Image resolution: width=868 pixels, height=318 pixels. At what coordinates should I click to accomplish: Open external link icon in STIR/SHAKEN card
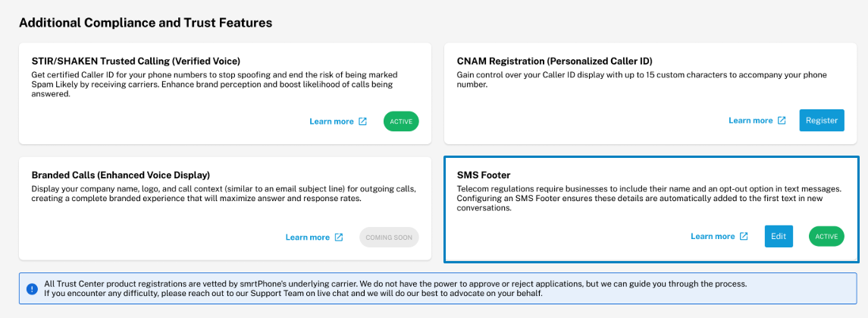362,121
